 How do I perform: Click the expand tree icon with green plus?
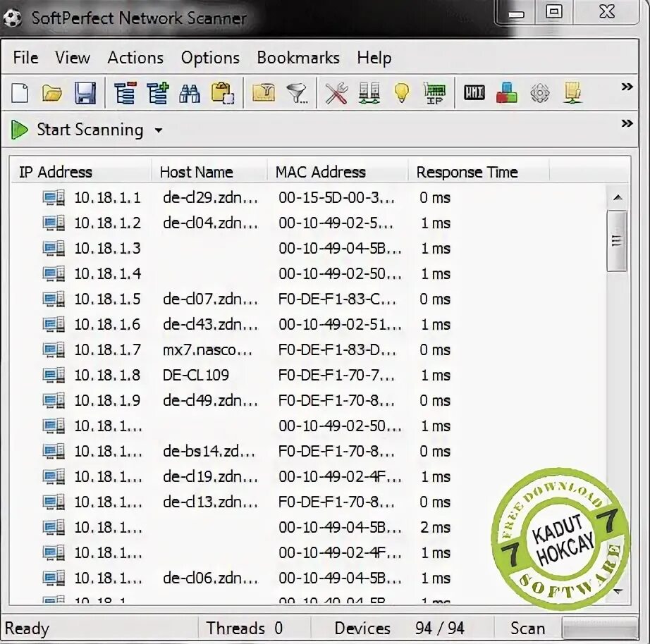click(157, 92)
